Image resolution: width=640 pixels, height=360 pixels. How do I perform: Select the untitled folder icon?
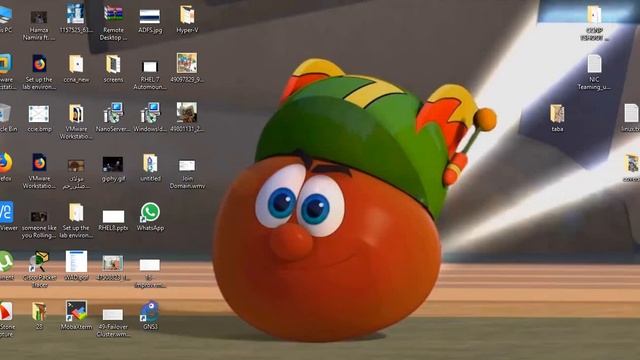[x=150, y=163]
